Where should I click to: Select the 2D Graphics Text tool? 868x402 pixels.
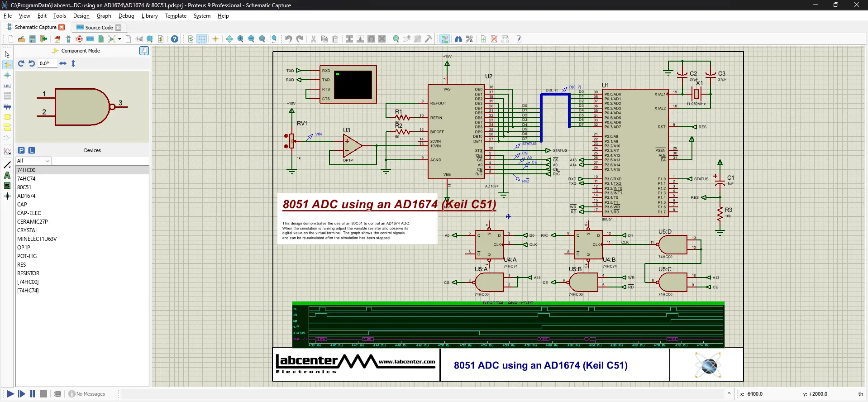tap(7, 175)
